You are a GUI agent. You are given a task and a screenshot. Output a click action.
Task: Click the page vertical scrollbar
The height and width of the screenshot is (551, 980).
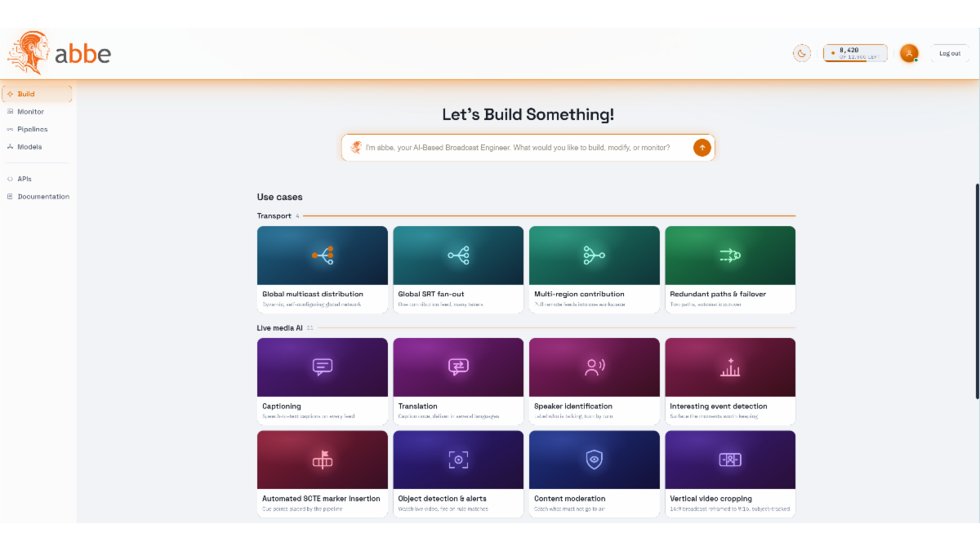977,291
